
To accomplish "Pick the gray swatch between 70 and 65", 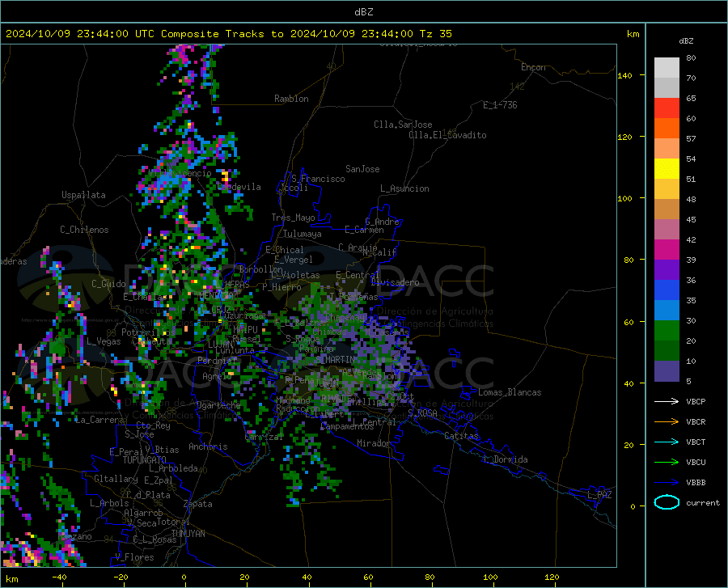I will tap(667, 87).
